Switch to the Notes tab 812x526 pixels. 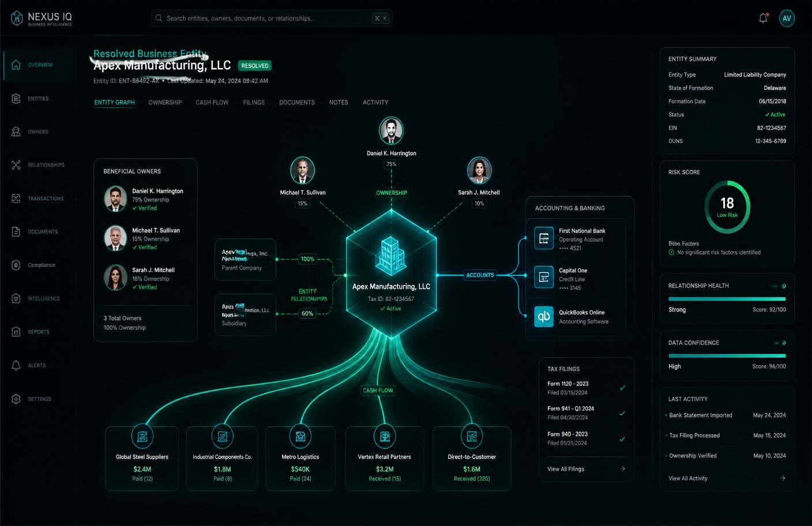[339, 102]
